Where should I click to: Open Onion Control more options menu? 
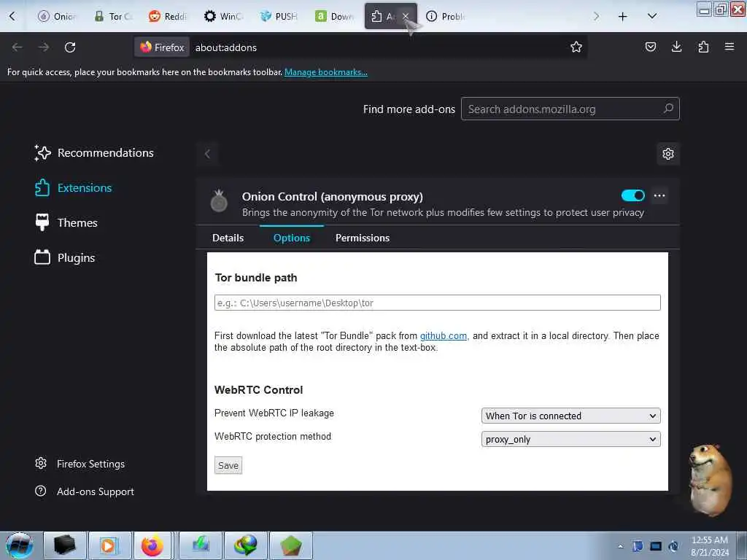pos(659,195)
